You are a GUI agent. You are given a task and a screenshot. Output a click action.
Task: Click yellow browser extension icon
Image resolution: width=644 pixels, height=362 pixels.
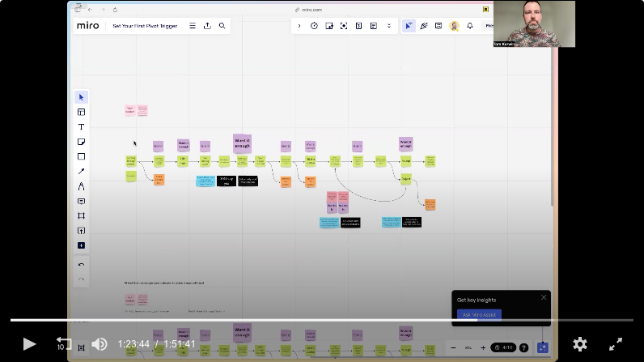485,10
